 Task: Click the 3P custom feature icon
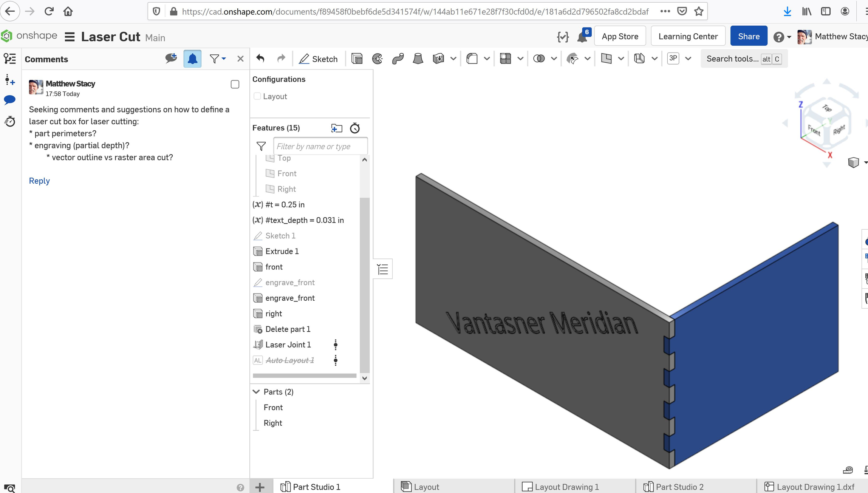click(673, 59)
